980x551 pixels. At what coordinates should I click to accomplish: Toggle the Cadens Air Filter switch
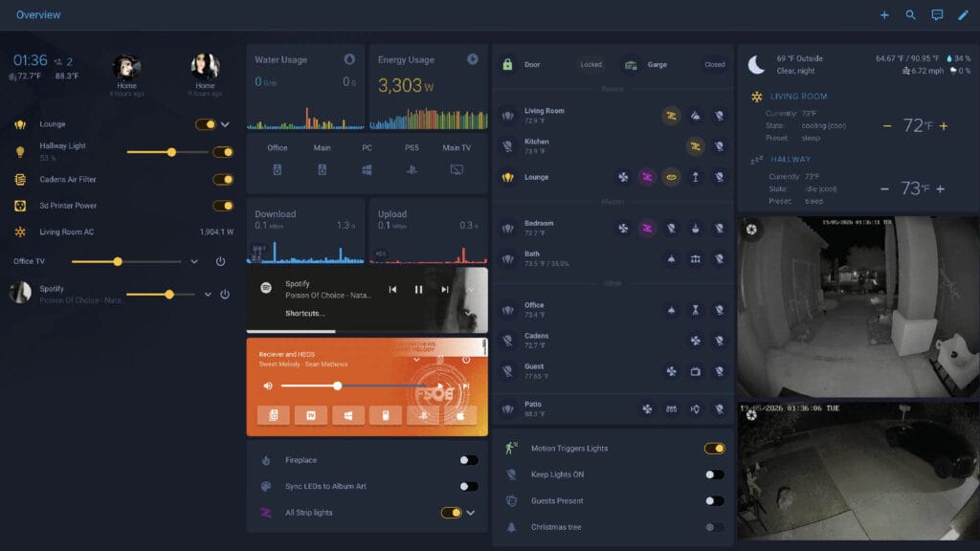point(223,179)
